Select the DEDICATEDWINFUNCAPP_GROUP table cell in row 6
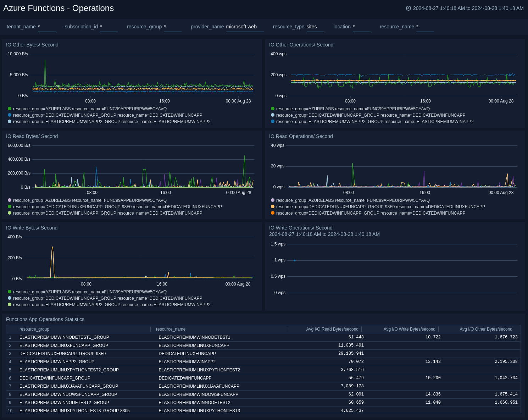528x420 pixels. [x=55, y=378]
